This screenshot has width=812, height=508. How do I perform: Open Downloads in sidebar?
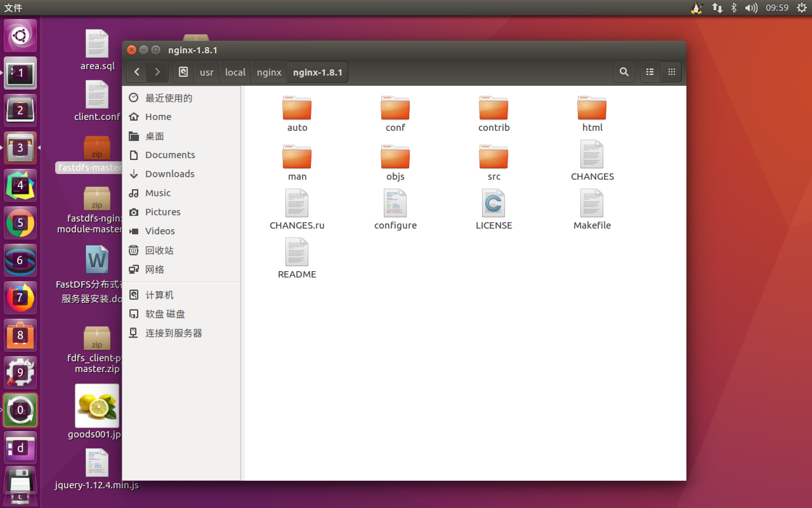181,174
